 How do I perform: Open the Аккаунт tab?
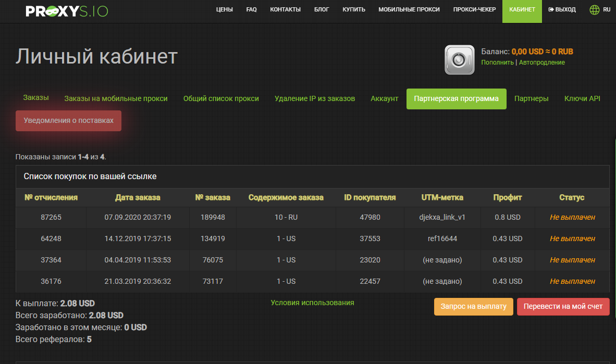[x=384, y=98]
